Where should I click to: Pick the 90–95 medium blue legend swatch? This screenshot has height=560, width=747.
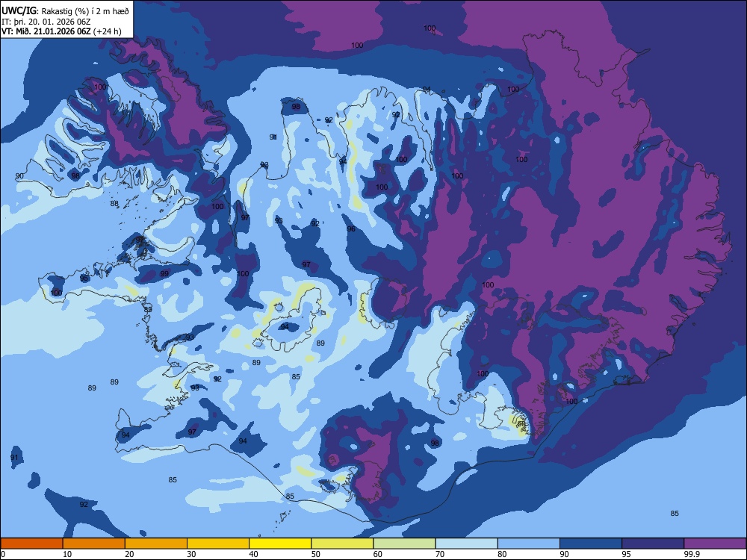[591, 544]
